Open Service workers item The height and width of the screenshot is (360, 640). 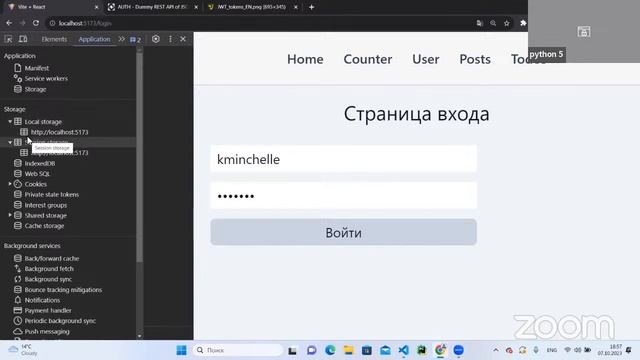[46, 78]
